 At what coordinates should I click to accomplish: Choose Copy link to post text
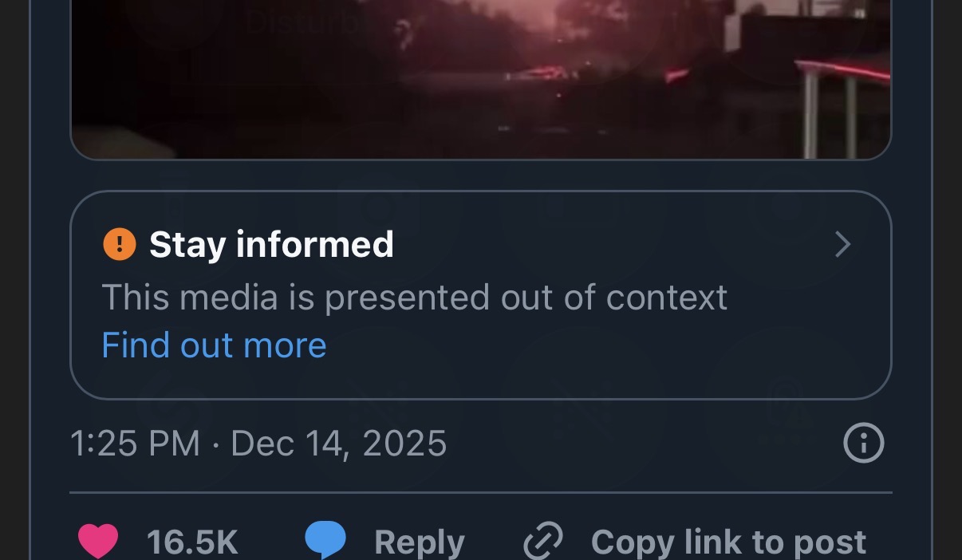click(x=728, y=542)
